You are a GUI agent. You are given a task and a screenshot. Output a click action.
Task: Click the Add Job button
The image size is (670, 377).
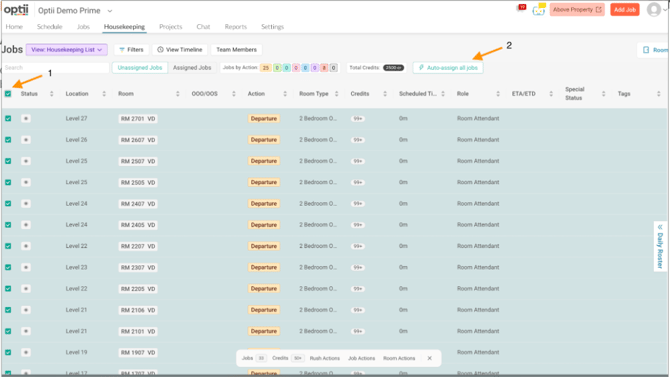[625, 9]
